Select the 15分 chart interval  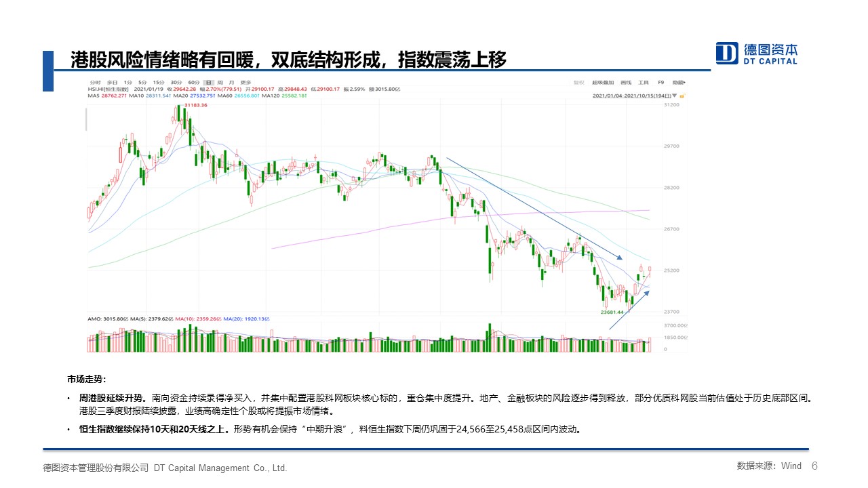point(159,83)
